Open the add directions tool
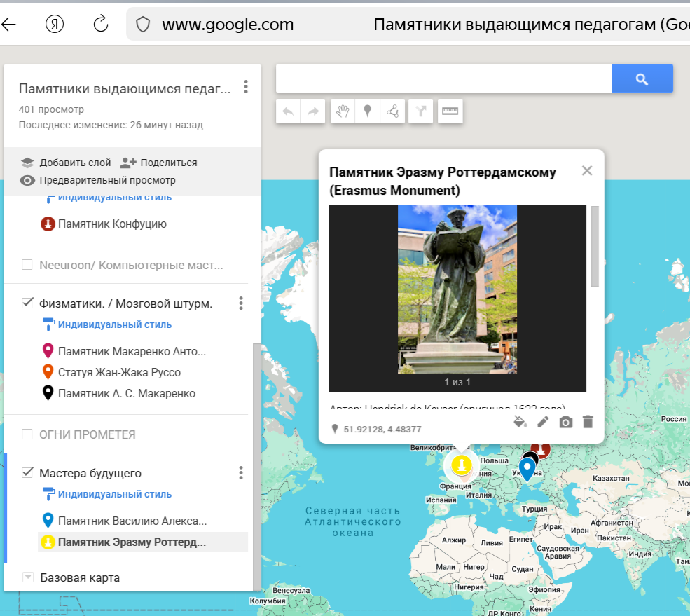Viewport: 690px width, 616px height. pyautogui.click(x=420, y=111)
